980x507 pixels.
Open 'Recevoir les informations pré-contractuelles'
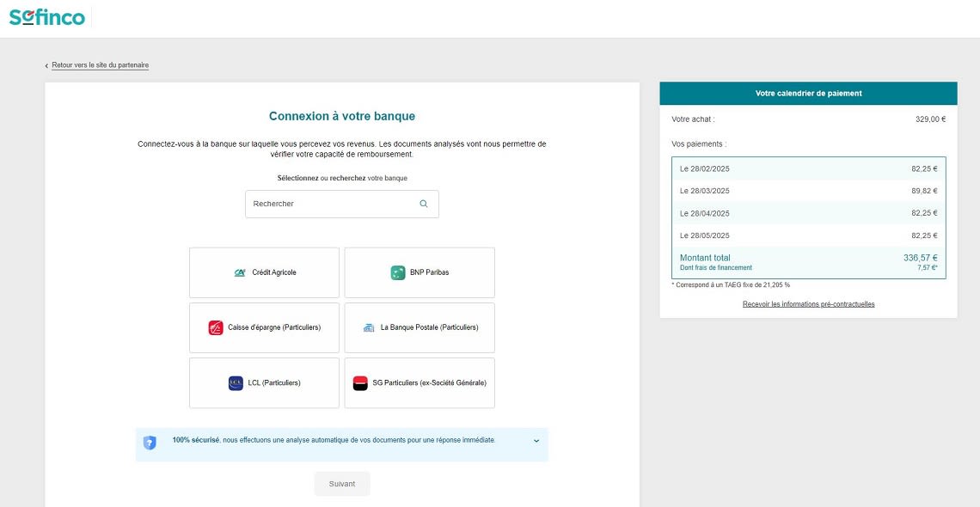pyautogui.click(x=808, y=303)
